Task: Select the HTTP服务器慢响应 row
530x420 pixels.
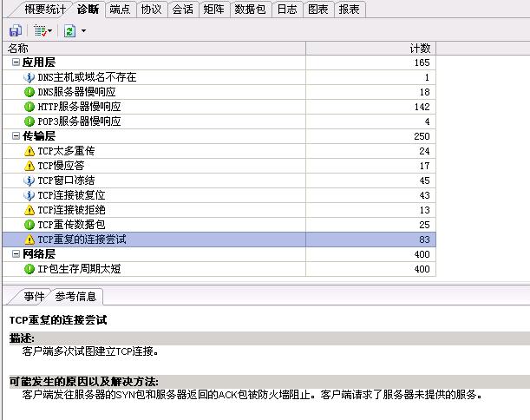Action: point(219,107)
